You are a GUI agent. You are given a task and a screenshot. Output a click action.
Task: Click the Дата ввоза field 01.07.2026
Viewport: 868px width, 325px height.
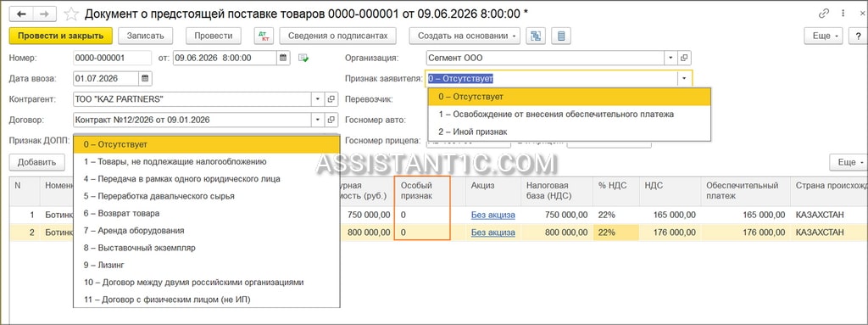[x=106, y=78]
